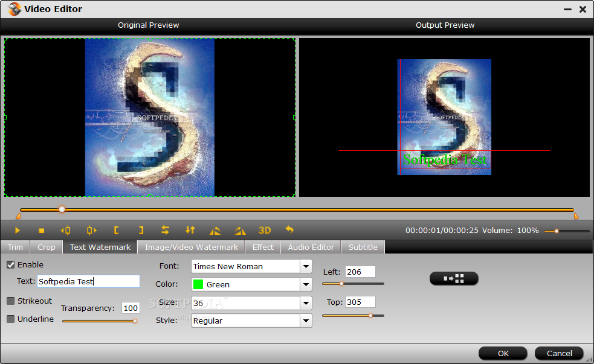Expand the Size dropdown arrow
594x364 pixels.
(x=306, y=303)
